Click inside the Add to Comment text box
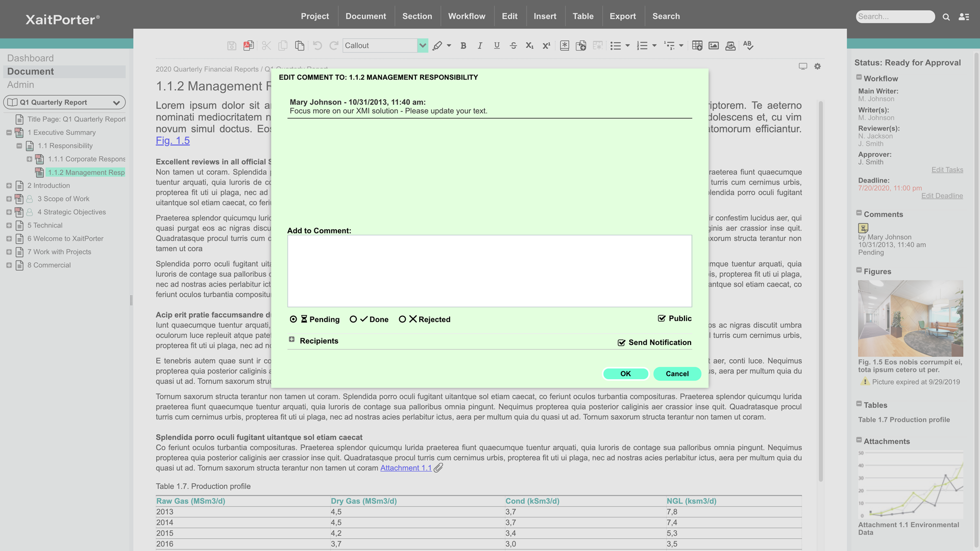 point(489,271)
